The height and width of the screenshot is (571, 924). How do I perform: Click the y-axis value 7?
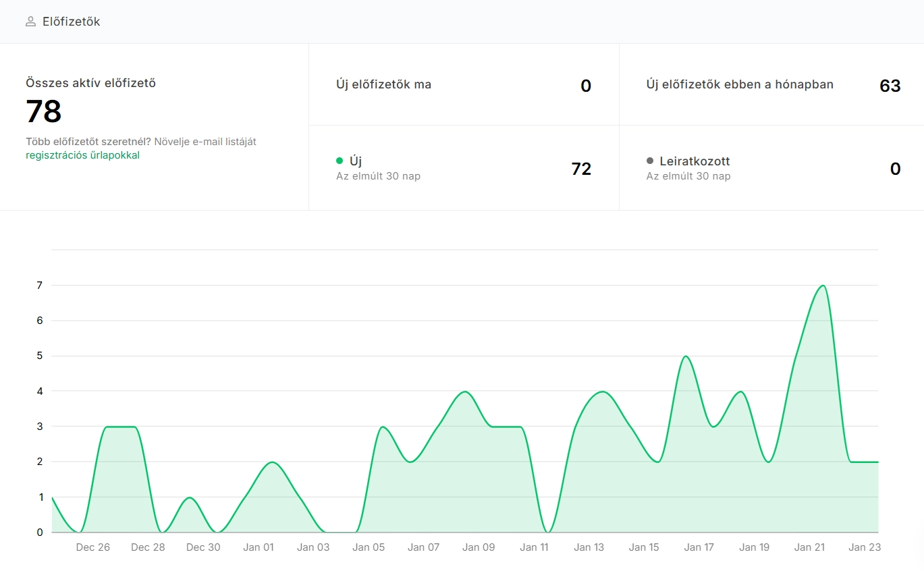40,285
